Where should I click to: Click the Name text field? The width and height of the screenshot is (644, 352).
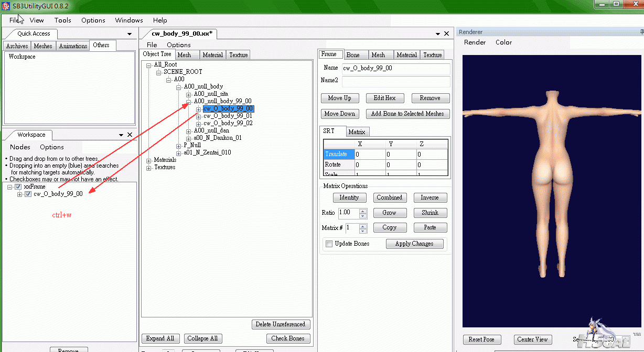click(395, 68)
